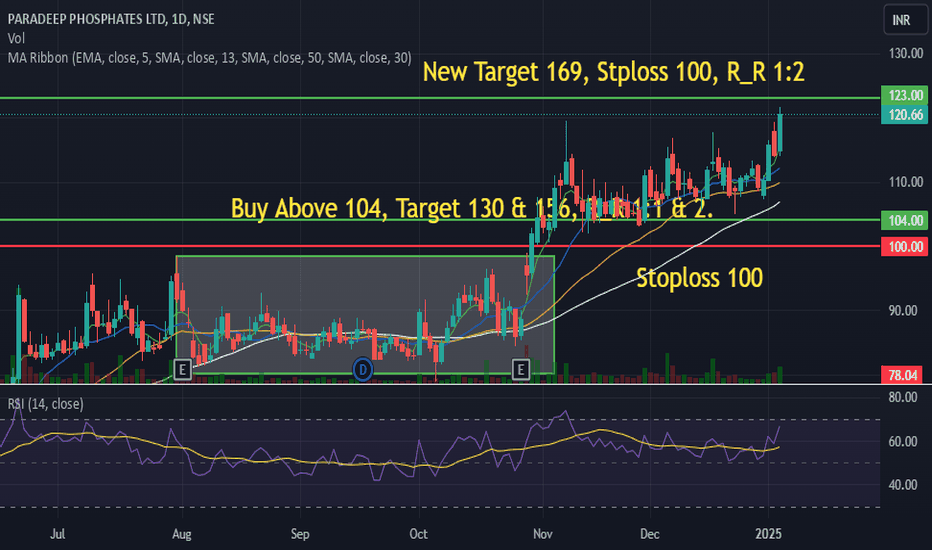This screenshot has height=550, width=932.
Task: Click the 110.00 price scale label
Action: 906,182
